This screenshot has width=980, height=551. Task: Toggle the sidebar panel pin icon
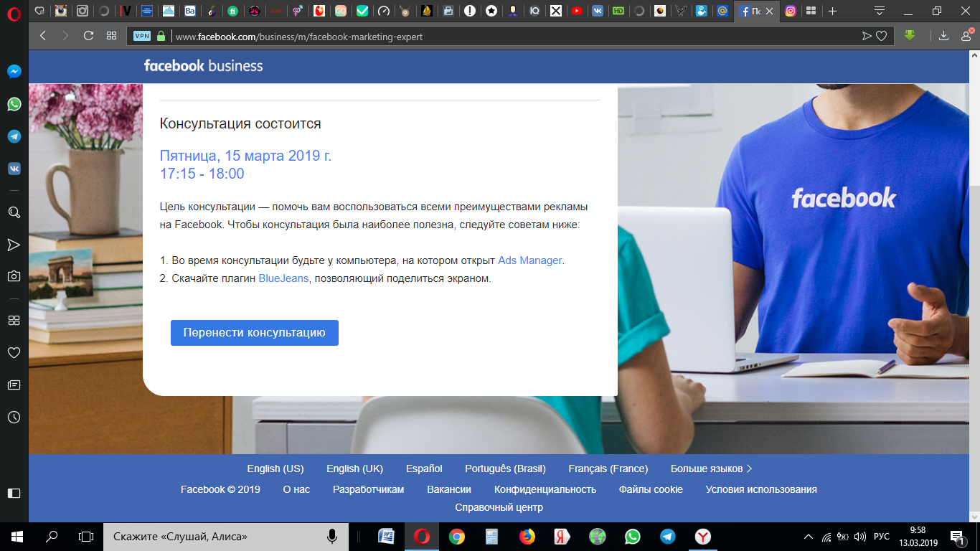[14, 493]
